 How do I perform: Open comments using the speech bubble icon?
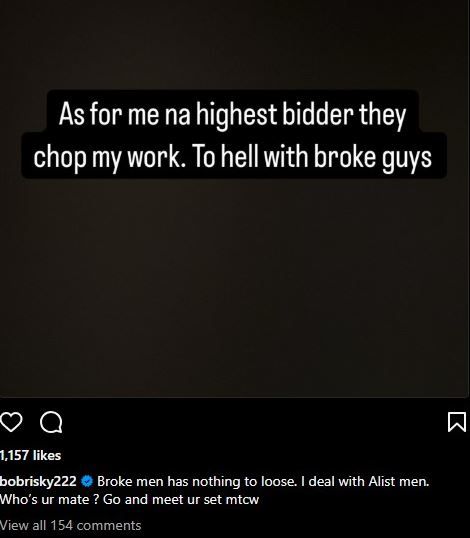(x=51, y=423)
